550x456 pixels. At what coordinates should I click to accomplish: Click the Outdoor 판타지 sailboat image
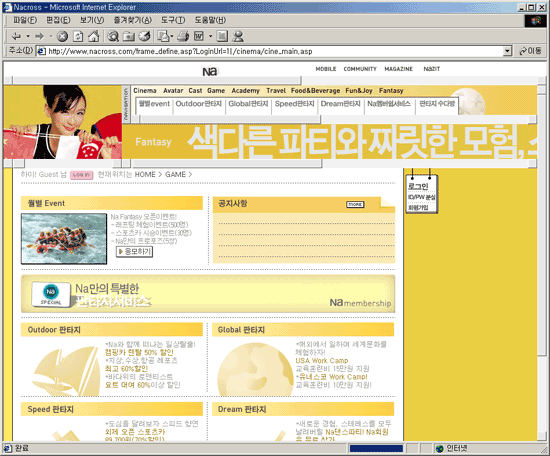[x=66, y=371]
